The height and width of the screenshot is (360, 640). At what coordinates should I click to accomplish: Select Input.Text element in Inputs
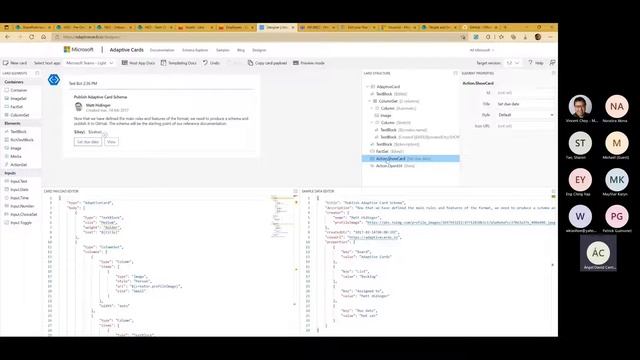(x=19, y=181)
